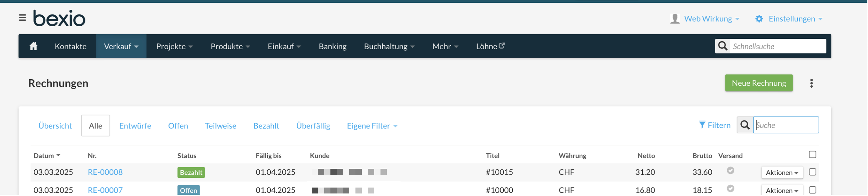Click the Netto column header
The image size is (868, 196).
646,156
